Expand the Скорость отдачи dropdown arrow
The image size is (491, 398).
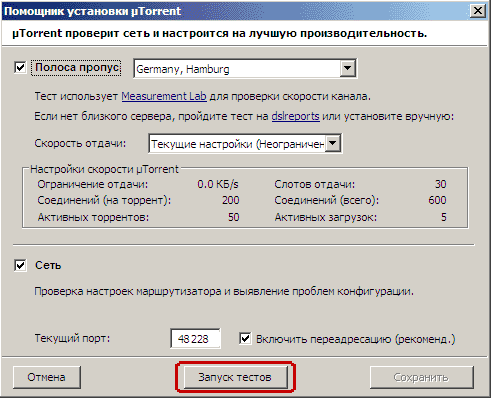tap(333, 143)
